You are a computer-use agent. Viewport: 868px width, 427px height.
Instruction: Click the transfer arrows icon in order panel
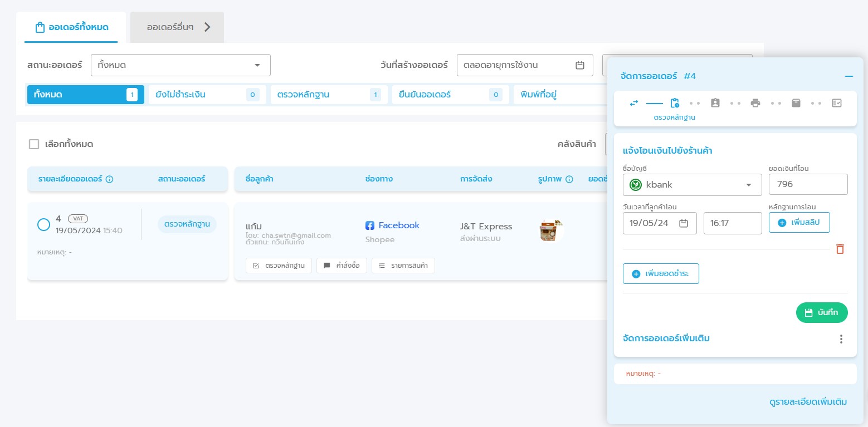[x=634, y=103]
